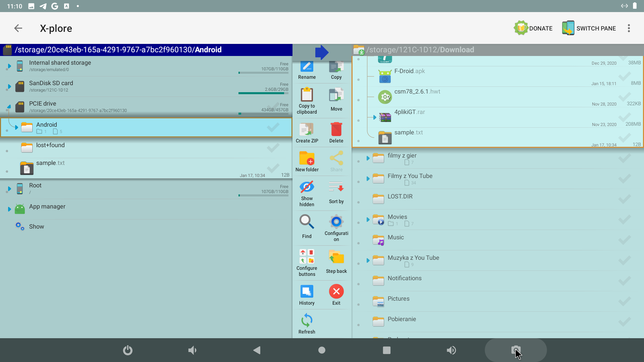The image size is (644, 362).
Task: Click SanDisk SD card free-space bar
Action: click(x=263, y=93)
